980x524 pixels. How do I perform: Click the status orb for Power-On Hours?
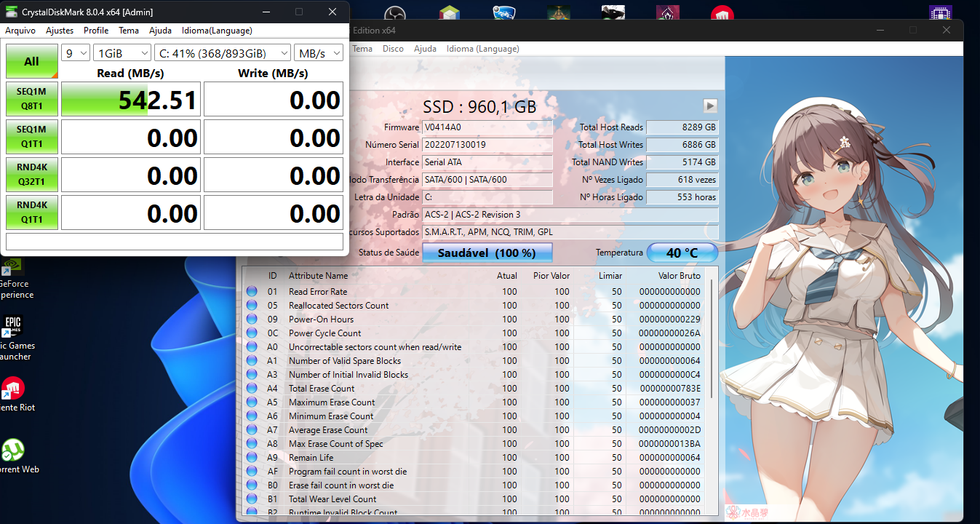tap(252, 319)
